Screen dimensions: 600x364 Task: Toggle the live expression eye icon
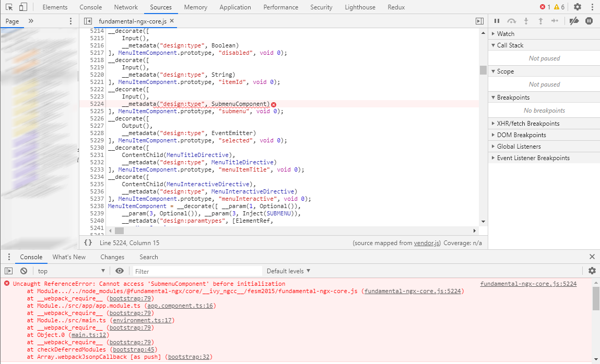(120, 271)
